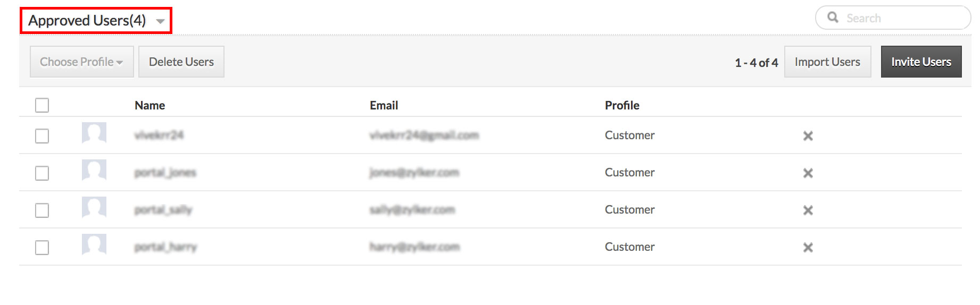Open the Choose Profile dropdown
Viewport: 980px width, 305px height.
81,62
